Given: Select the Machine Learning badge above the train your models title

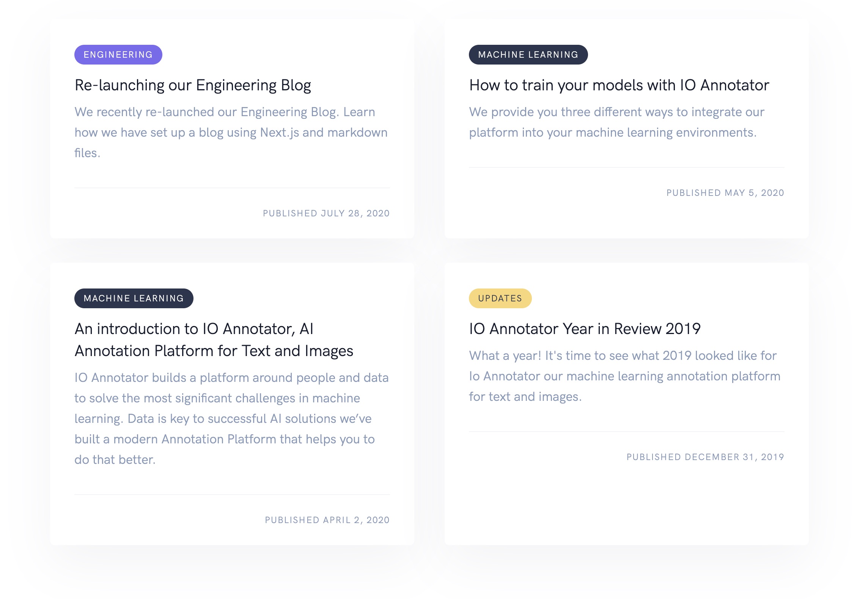Looking at the screenshot, I should 528,55.
